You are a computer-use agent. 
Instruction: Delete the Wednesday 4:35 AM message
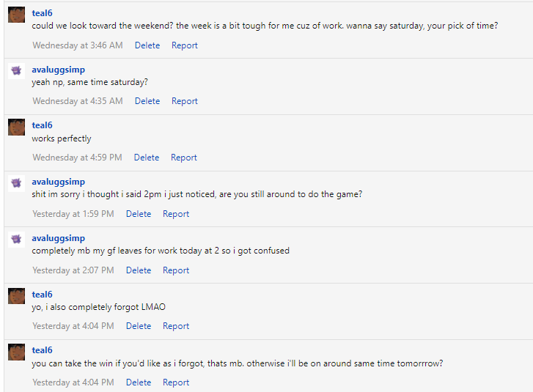pos(147,101)
